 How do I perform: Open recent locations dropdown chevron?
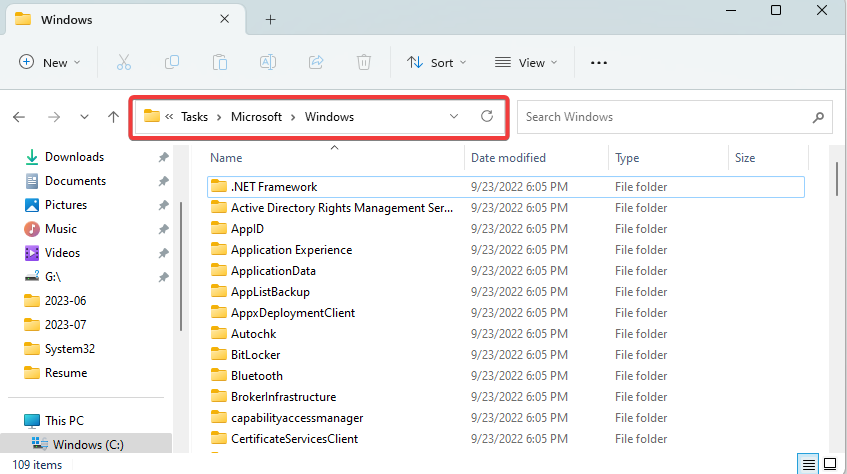pos(84,117)
